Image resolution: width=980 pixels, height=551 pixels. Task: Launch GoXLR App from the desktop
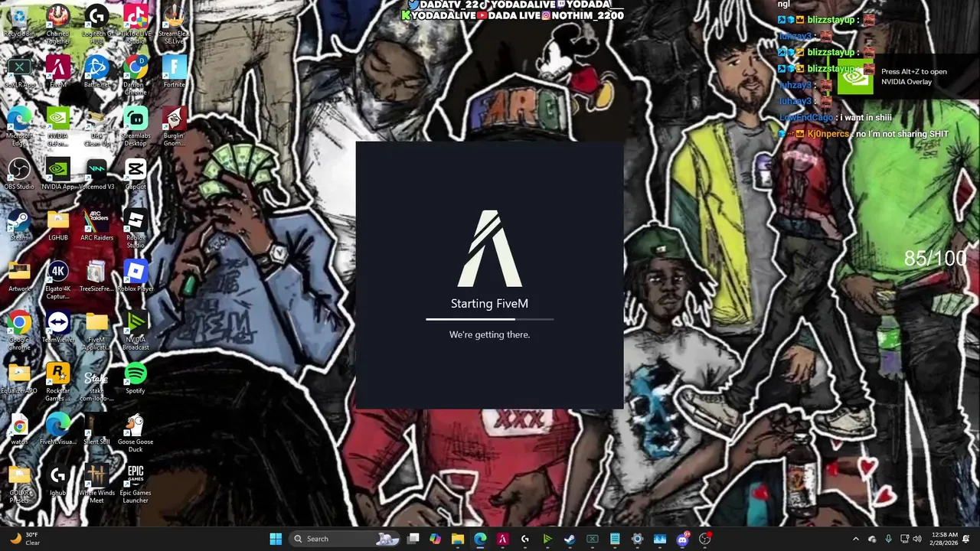(x=19, y=73)
